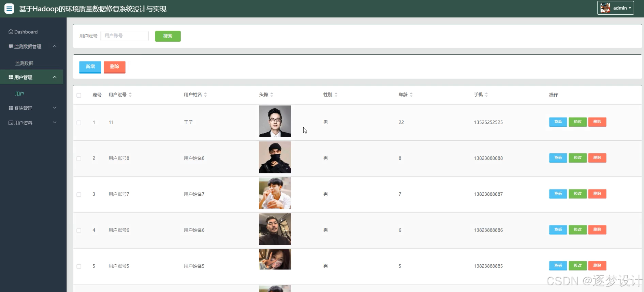The height and width of the screenshot is (292, 644).
Task: Click the red 删除 toolbar button
Action: tap(115, 67)
